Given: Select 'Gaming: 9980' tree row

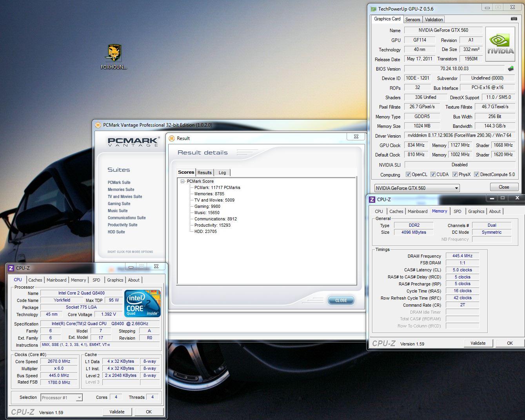Looking at the screenshot, I should pyautogui.click(x=207, y=206).
